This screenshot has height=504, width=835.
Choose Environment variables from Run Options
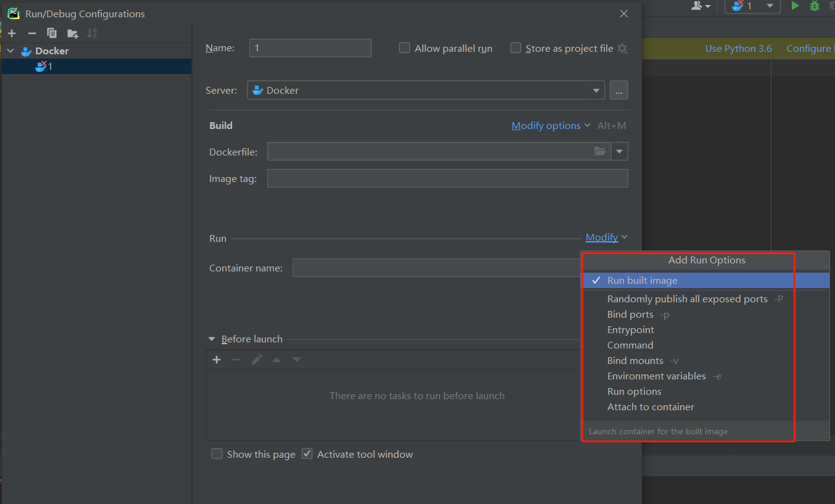656,376
